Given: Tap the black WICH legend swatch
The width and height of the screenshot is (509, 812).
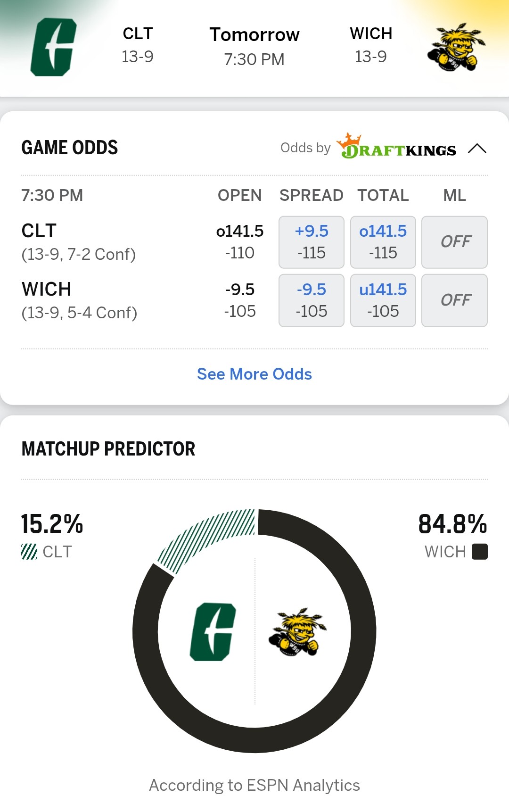Looking at the screenshot, I should coord(479,551).
